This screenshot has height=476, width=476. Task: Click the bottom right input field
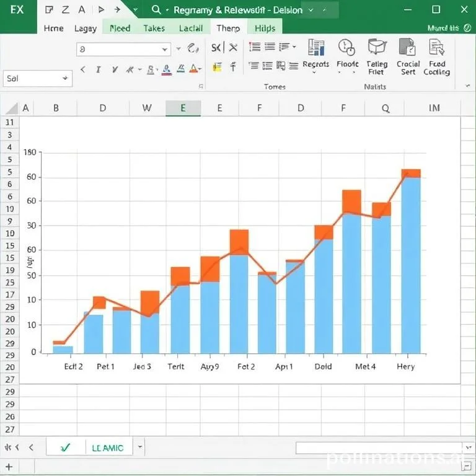[379, 447]
